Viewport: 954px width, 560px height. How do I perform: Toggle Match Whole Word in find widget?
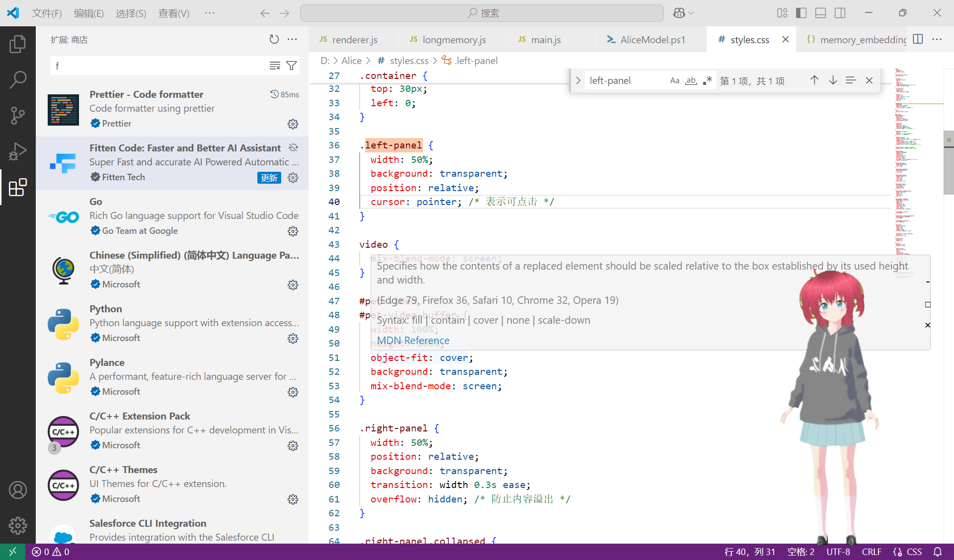pyautogui.click(x=691, y=80)
